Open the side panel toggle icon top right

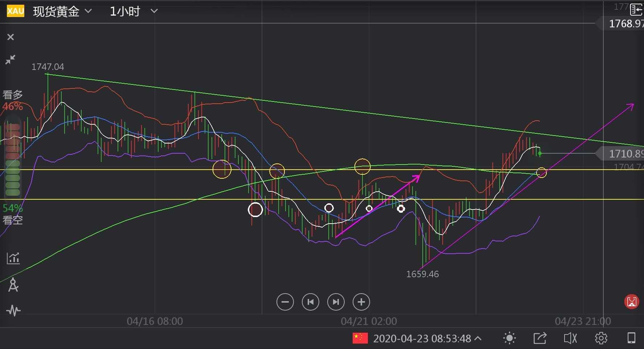click(636, 9)
